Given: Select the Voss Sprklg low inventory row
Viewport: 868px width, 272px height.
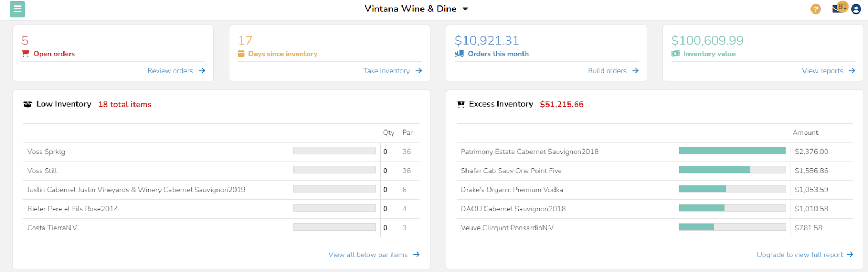Looking at the screenshot, I should [x=47, y=152].
